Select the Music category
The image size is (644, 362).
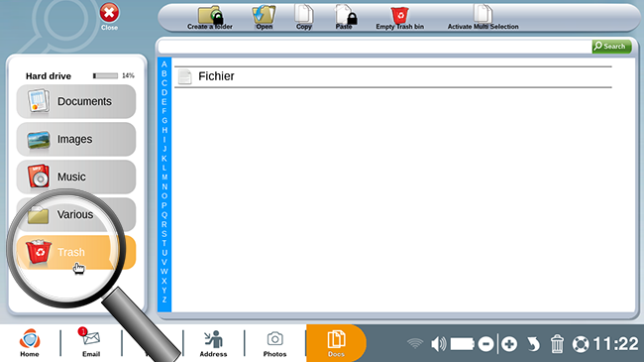click(76, 177)
